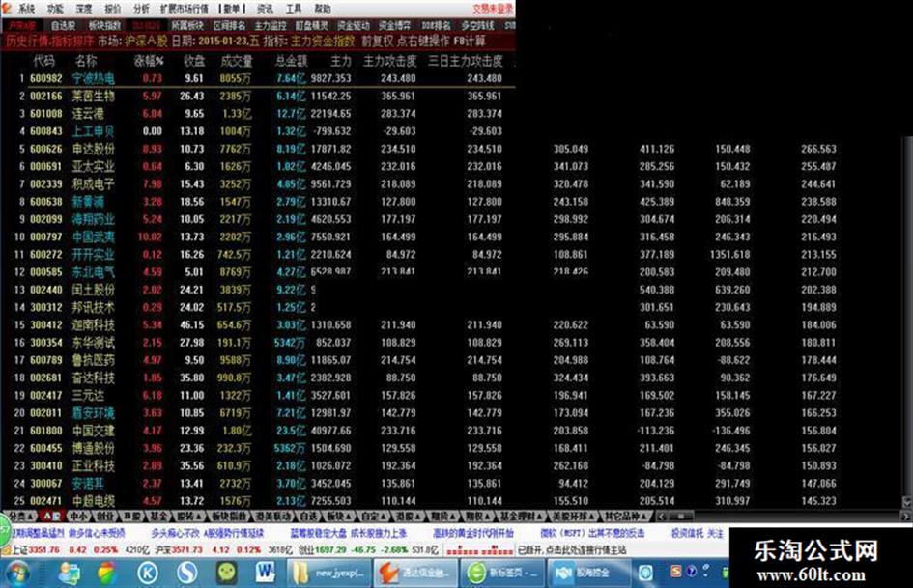Image resolution: width=913 pixels, height=588 pixels.
Task: Expand the 期货 bottom tab
Action: (442, 517)
